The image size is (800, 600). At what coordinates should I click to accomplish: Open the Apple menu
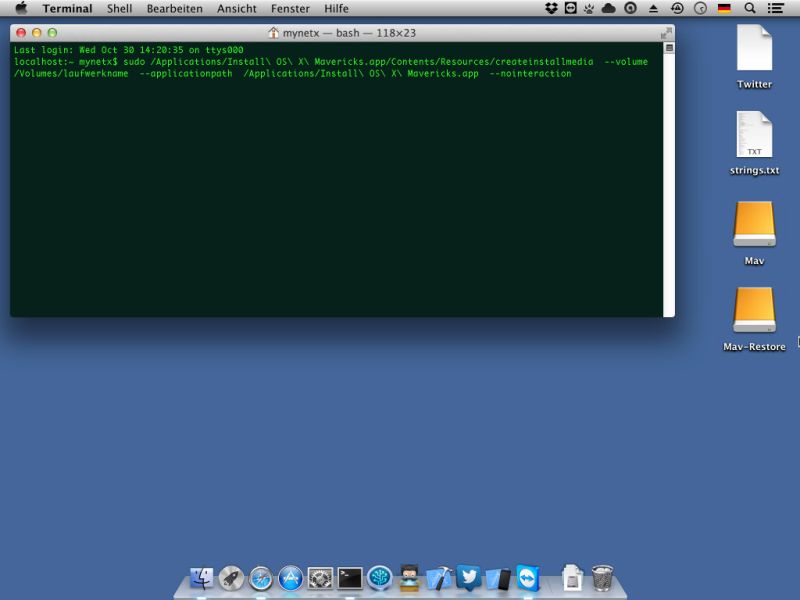pos(21,8)
